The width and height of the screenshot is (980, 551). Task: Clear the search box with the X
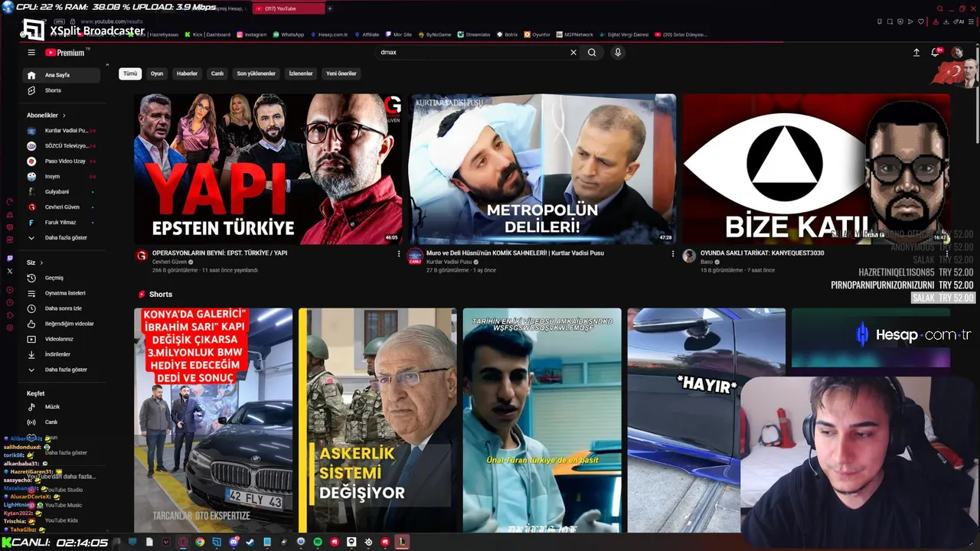pos(573,53)
